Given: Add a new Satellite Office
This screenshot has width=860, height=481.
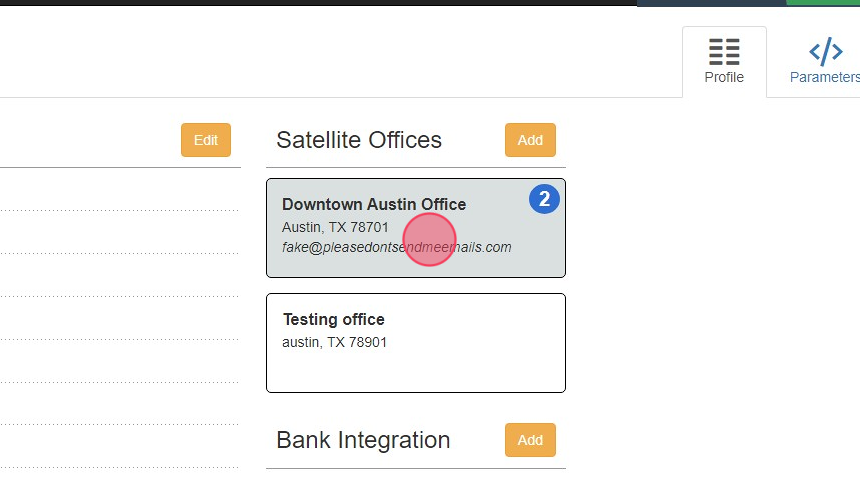Looking at the screenshot, I should 530,140.
